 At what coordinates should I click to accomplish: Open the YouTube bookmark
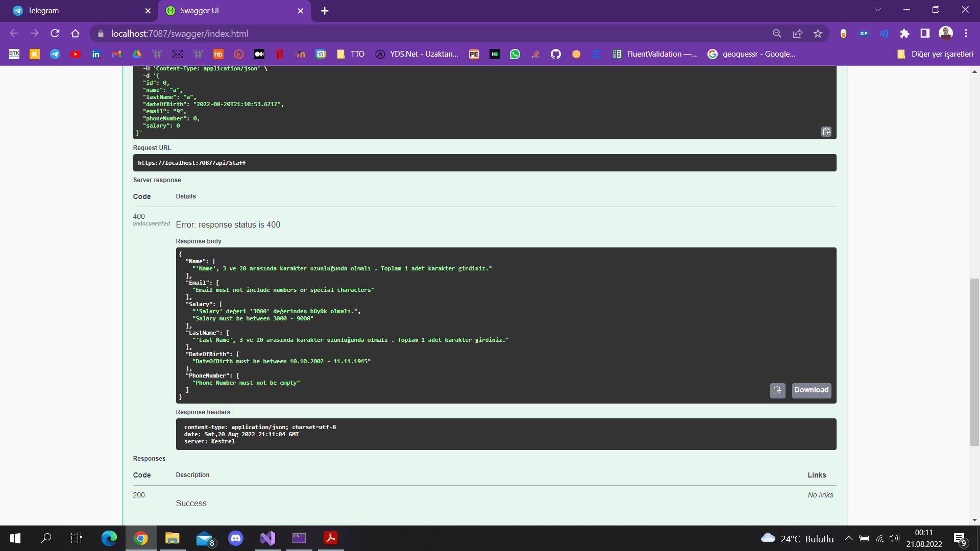(76, 54)
